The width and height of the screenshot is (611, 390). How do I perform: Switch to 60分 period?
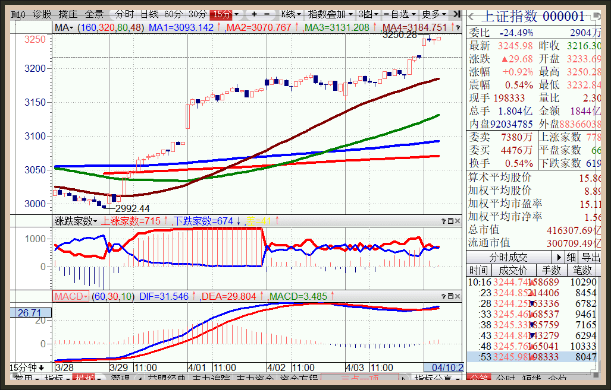pos(174,14)
